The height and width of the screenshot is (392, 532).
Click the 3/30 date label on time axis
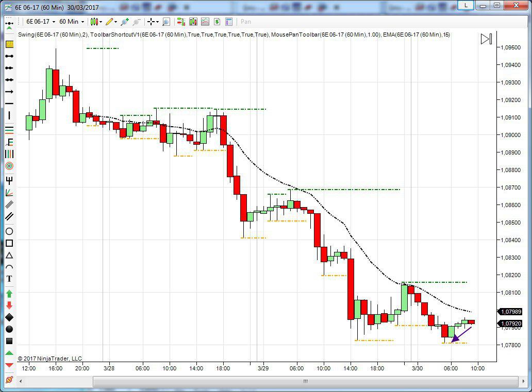click(417, 368)
